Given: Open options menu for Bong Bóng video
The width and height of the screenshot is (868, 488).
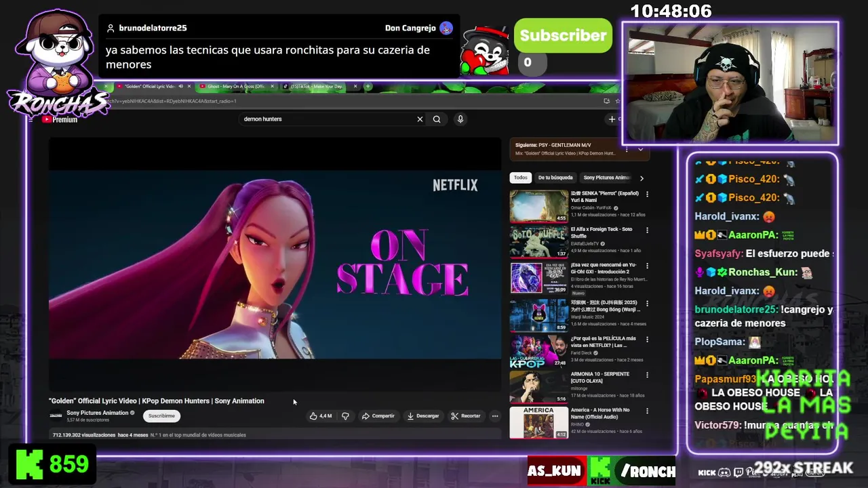Looking at the screenshot, I should tap(647, 302).
